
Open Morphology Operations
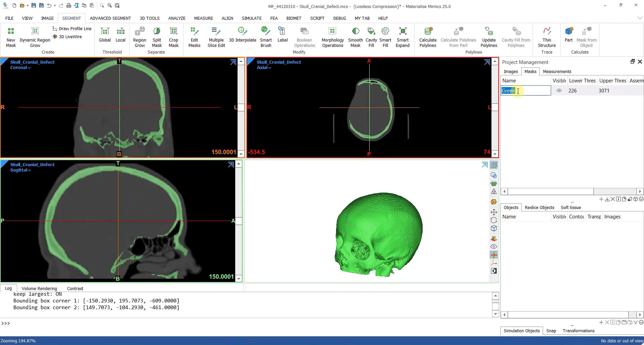tap(332, 37)
